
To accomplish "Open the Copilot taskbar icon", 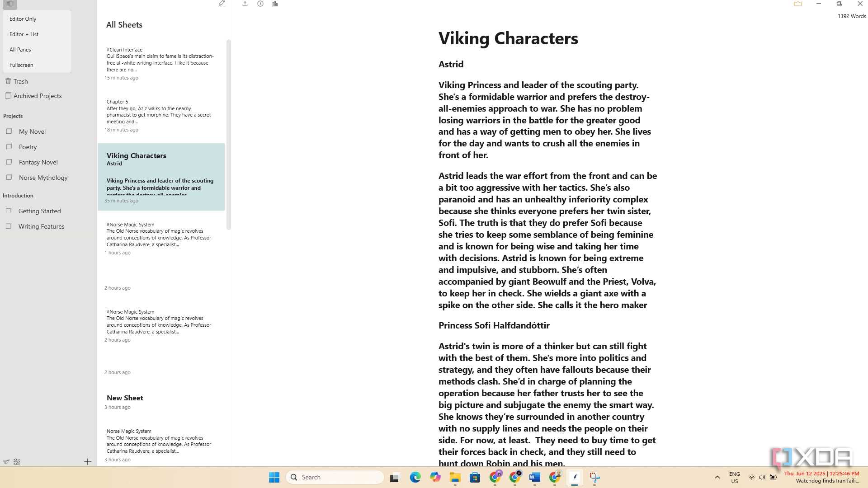I will click(435, 477).
